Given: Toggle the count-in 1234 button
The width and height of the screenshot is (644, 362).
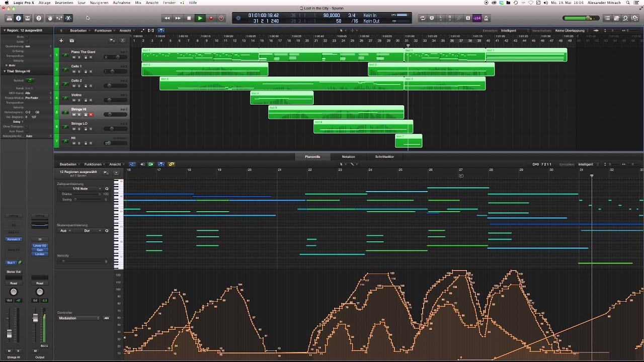Looking at the screenshot, I should [x=477, y=18].
